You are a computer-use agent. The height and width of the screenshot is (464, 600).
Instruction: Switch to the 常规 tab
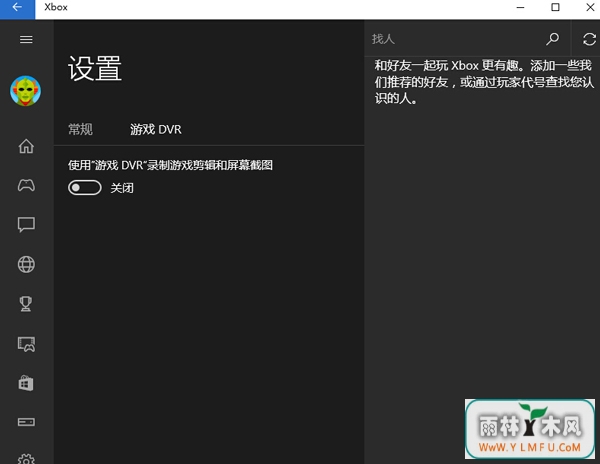(80, 129)
